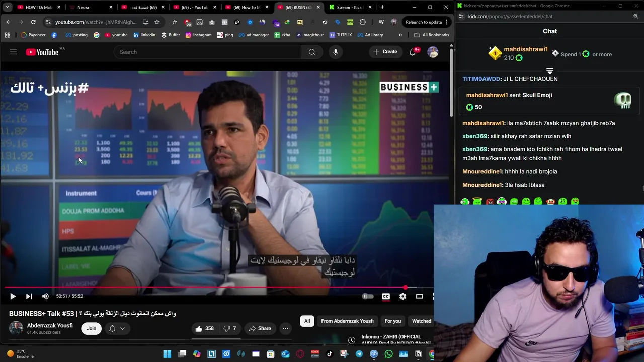
Task: Open the YouTube account avatar menu
Action: click(x=433, y=52)
